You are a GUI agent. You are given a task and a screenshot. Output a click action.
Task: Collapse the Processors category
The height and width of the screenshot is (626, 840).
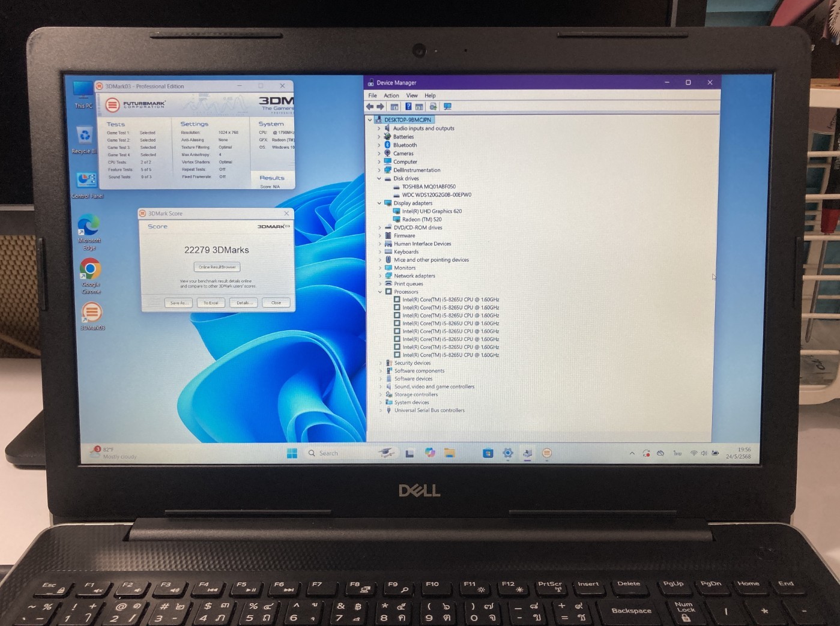pyautogui.click(x=380, y=292)
